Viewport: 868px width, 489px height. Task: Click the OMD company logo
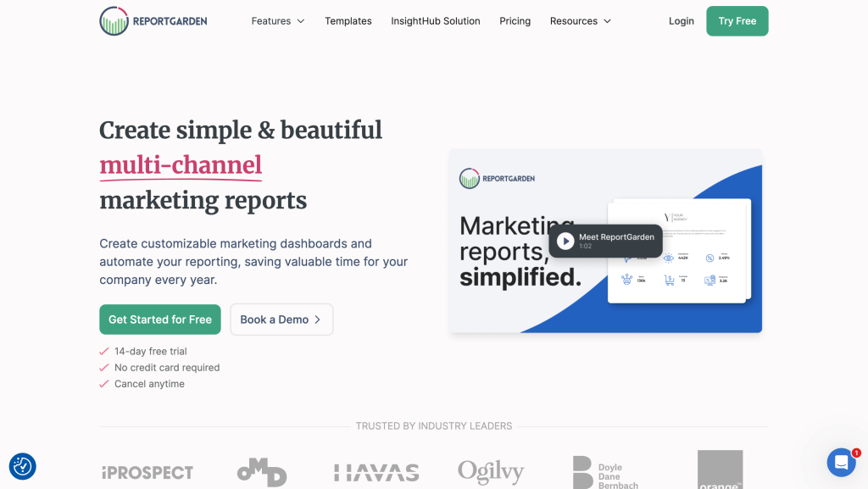click(x=262, y=472)
